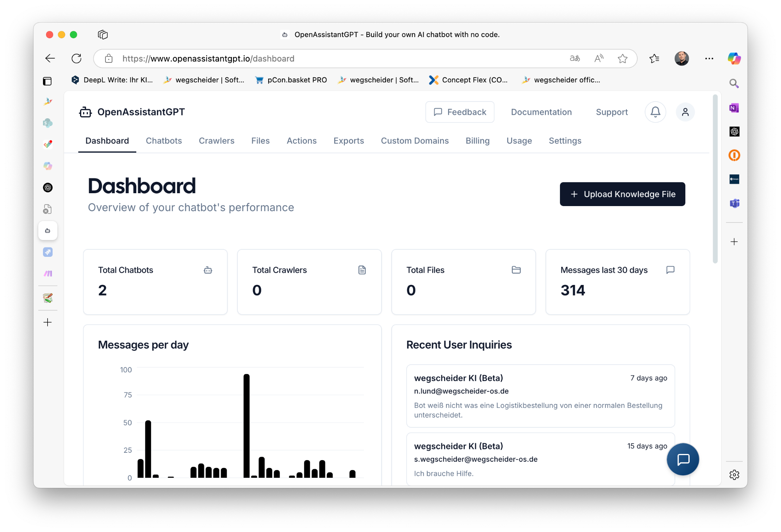The height and width of the screenshot is (532, 781).
Task: Launch the Copilot sidebar icon
Action: (734, 59)
